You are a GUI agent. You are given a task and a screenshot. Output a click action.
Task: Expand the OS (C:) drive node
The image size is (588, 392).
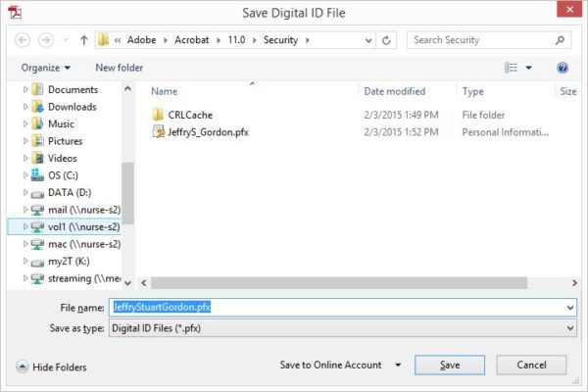tap(25, 175)
